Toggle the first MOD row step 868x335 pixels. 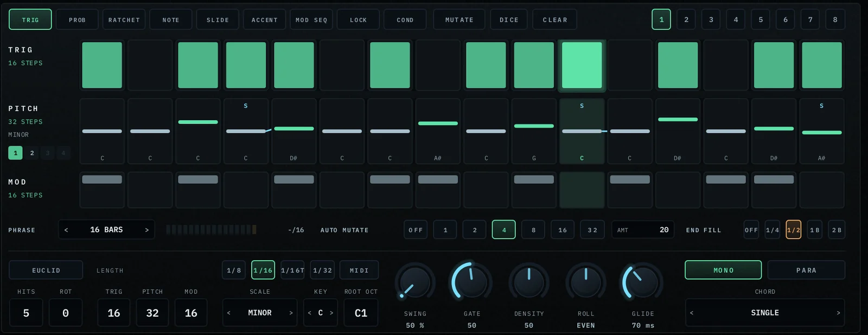[x=102, y=190]
